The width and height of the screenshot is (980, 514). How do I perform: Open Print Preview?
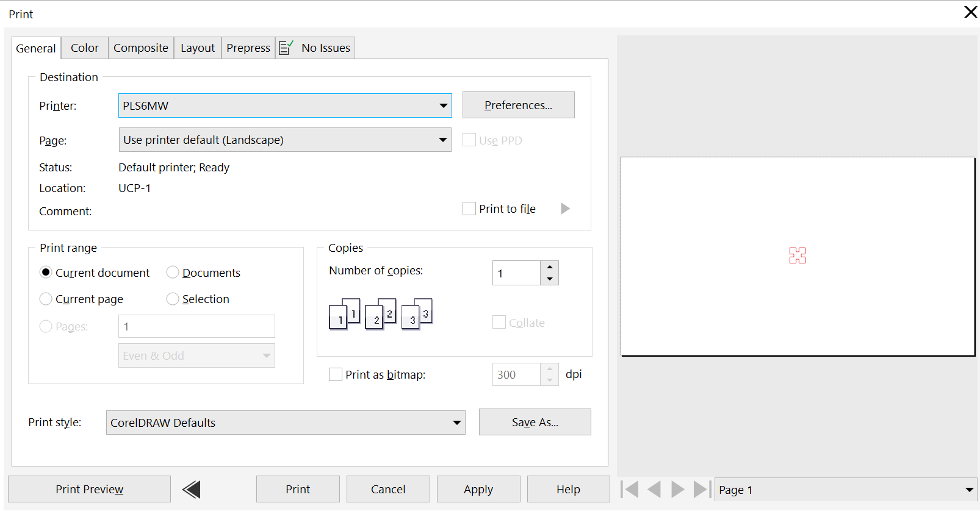coord(89,489)
